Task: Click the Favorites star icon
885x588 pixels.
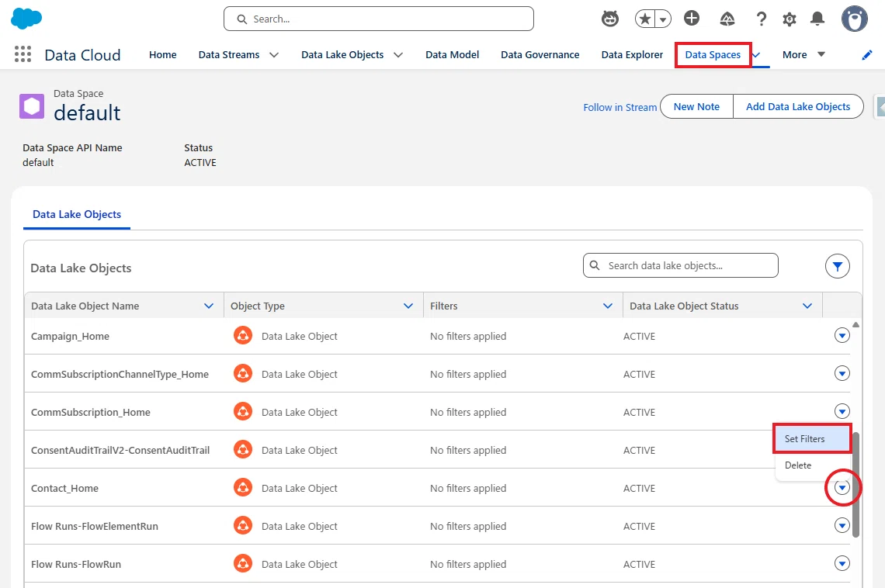Action: point(644,19)
